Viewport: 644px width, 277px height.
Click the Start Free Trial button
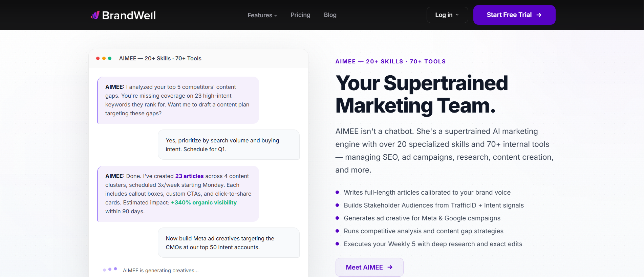click(514, 15)
